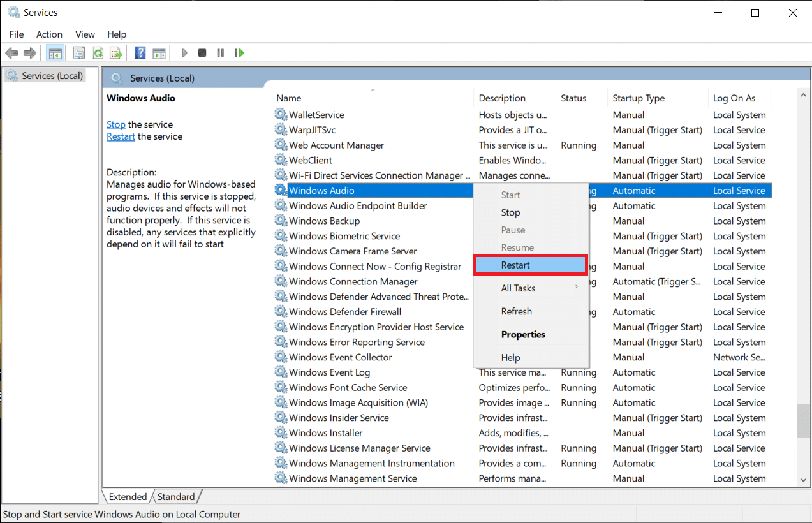Click the Export List toolbar icon
The height and width of the screenshot is (523, 812).
tap(115, 53)
